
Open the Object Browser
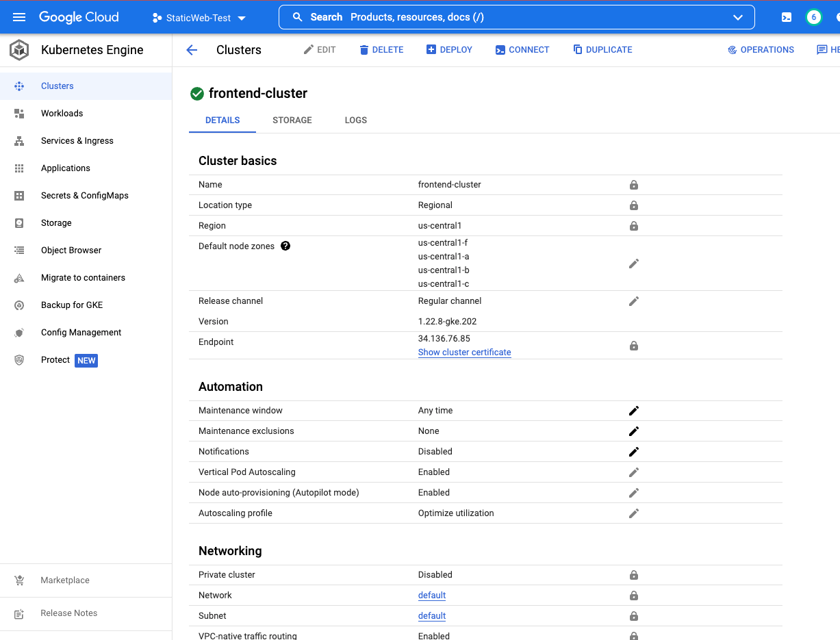71,250
